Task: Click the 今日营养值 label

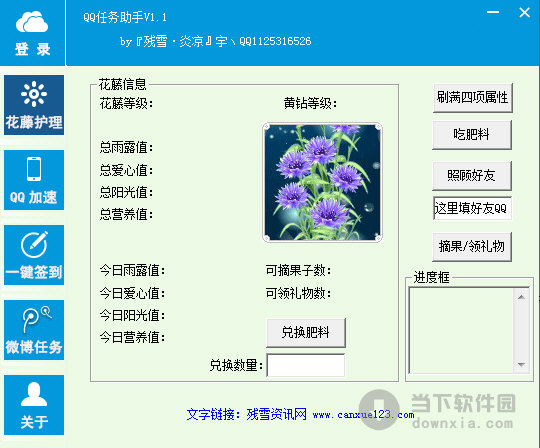Action: (x=133, y=337)
